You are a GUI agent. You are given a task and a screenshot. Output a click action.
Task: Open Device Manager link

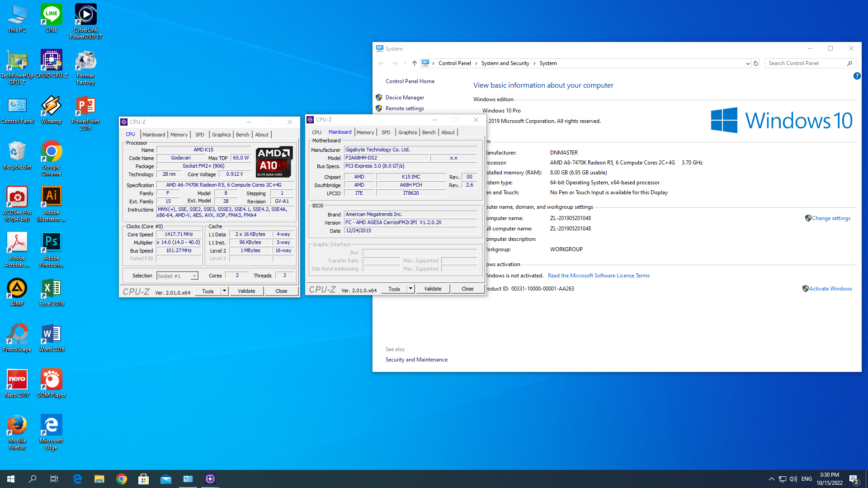(x=405, y=98)
